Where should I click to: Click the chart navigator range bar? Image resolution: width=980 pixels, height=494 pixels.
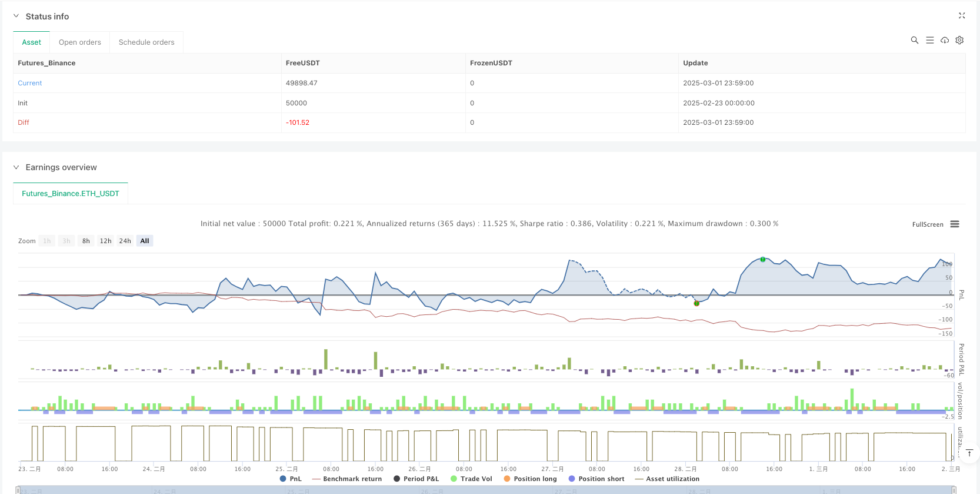[x=486, y=490]
